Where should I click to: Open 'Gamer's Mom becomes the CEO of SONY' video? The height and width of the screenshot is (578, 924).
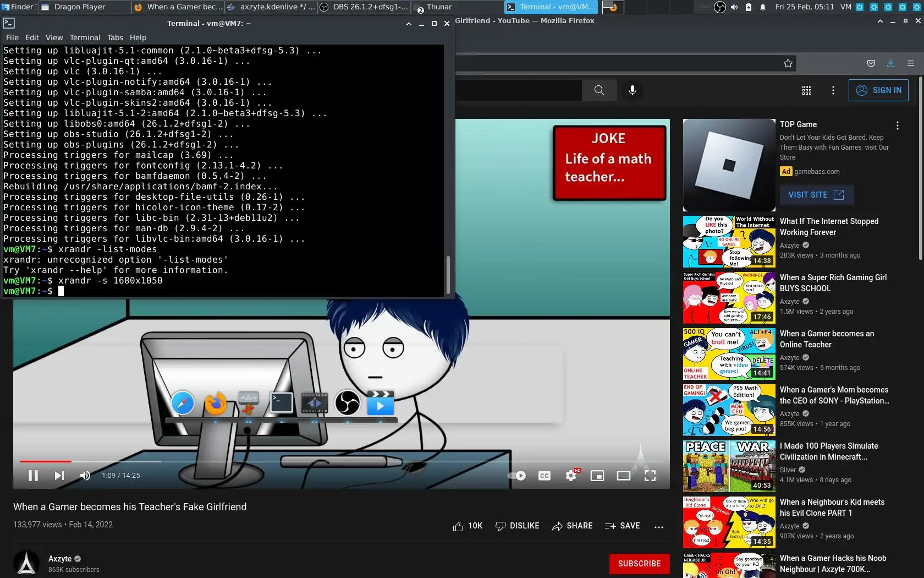(834, 395)
